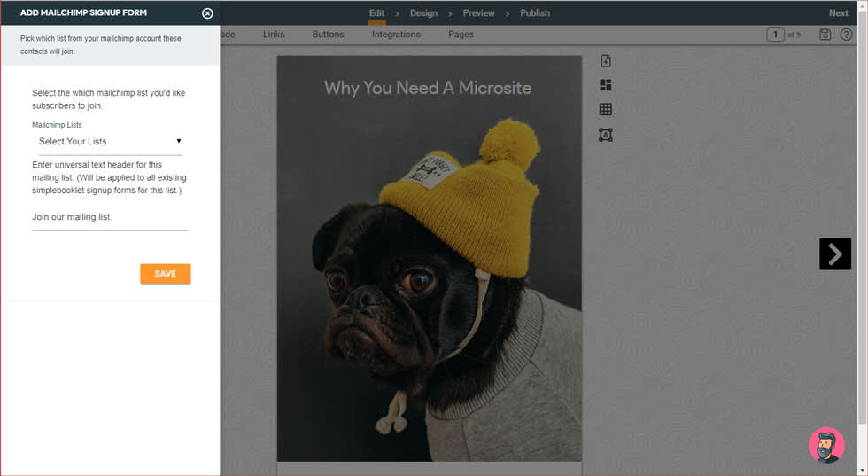The image size is (868, 476).
Task: Open the Links menu tab
Action: 274,35
